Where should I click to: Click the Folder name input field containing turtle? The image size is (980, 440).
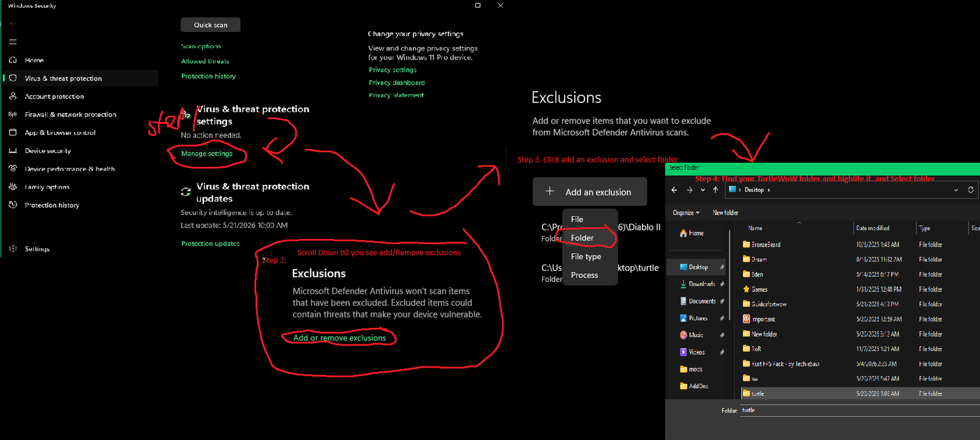(859, 411)
